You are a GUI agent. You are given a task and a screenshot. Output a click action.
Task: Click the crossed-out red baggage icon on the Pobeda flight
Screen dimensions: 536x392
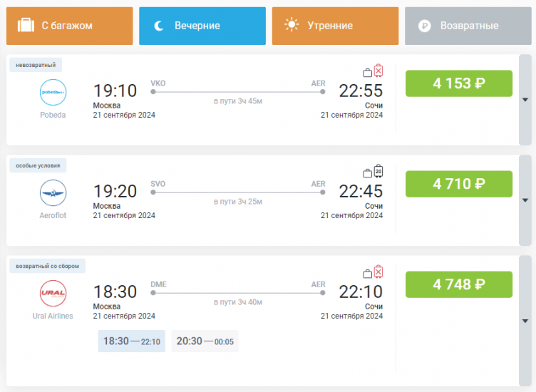click(378, 71)
